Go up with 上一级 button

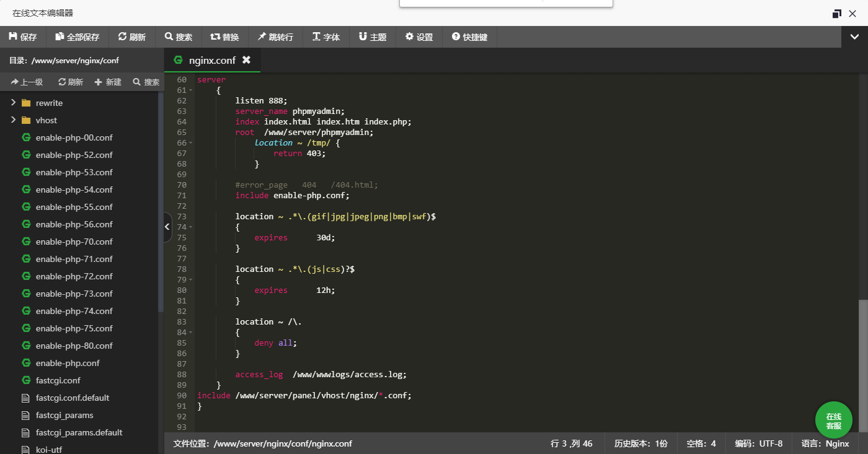point(27,82)
